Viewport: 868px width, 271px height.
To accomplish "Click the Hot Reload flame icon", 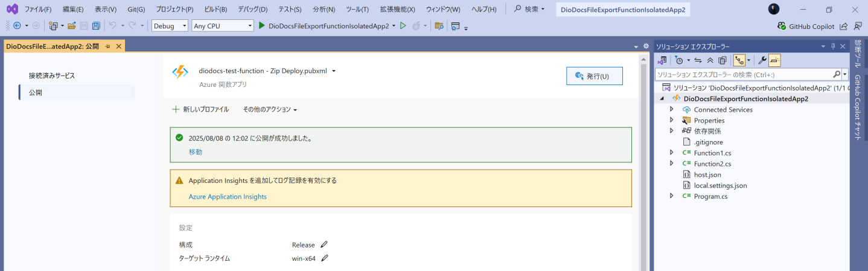I will coord(416,26).
